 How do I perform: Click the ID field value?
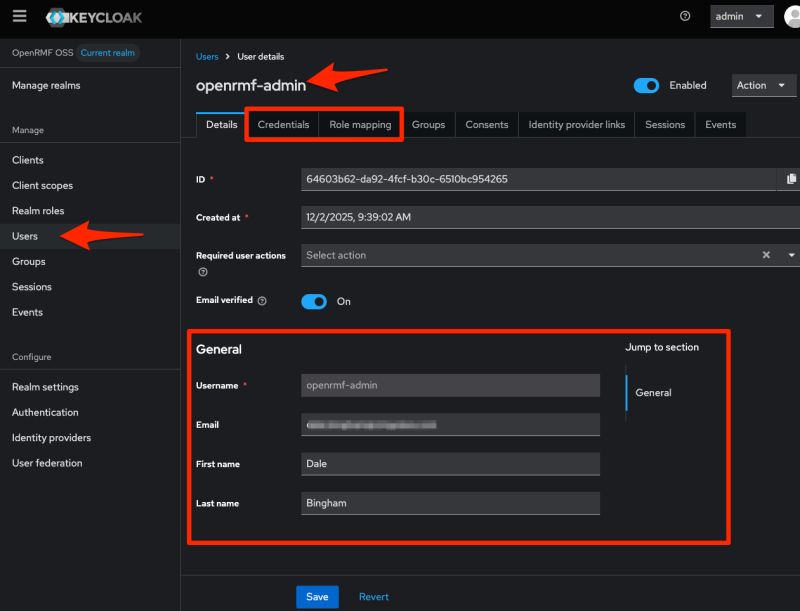(x=539, y=179)
